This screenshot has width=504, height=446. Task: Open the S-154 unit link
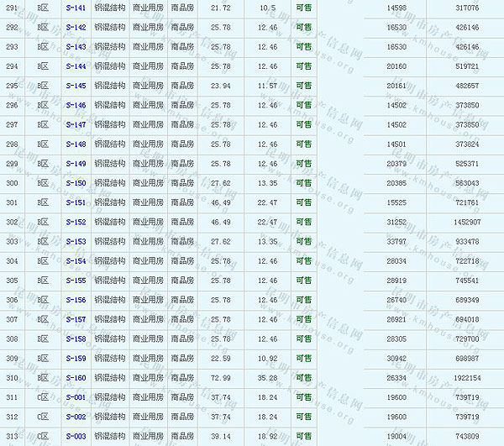pyautogui.click(x=76, y=261)
